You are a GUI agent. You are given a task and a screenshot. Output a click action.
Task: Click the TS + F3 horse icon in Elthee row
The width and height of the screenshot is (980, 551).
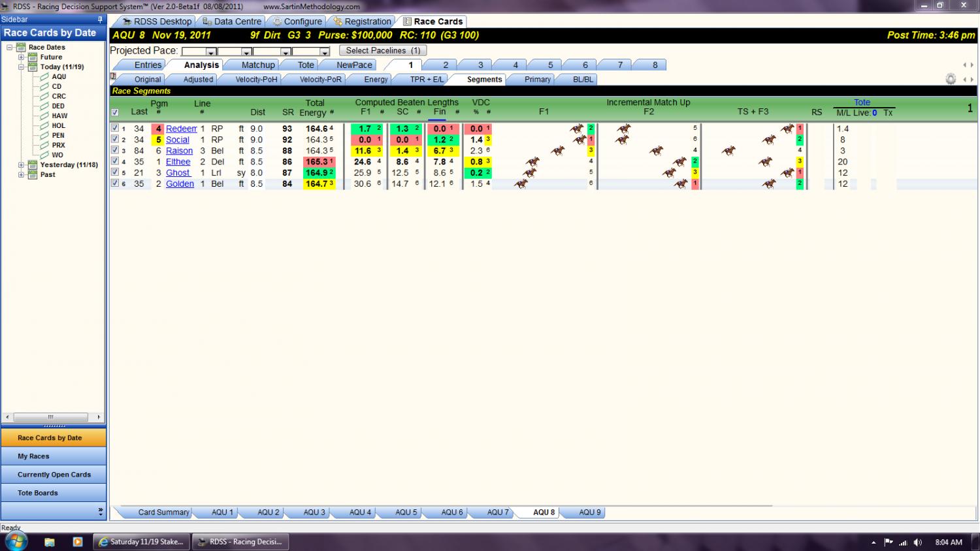pyautogui.click(x=765, y=162)
